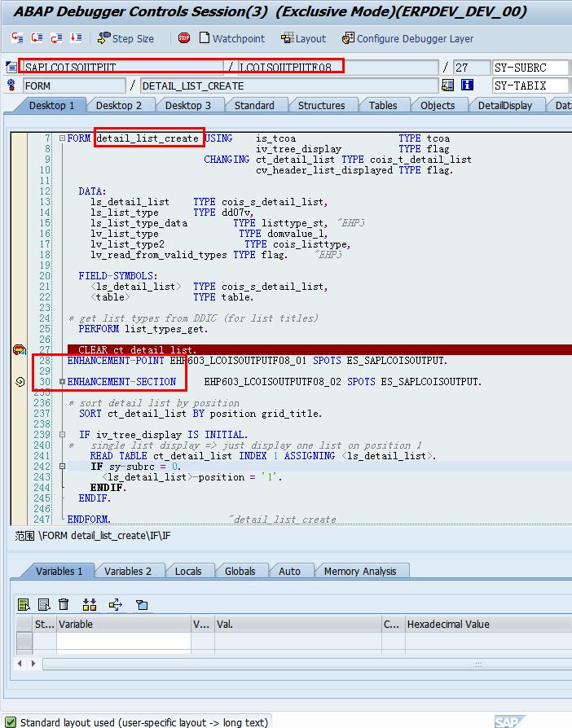Viewport: 572px width, 728px height.
Task: Click the SY-TABIX field
Action: (530, 86)
